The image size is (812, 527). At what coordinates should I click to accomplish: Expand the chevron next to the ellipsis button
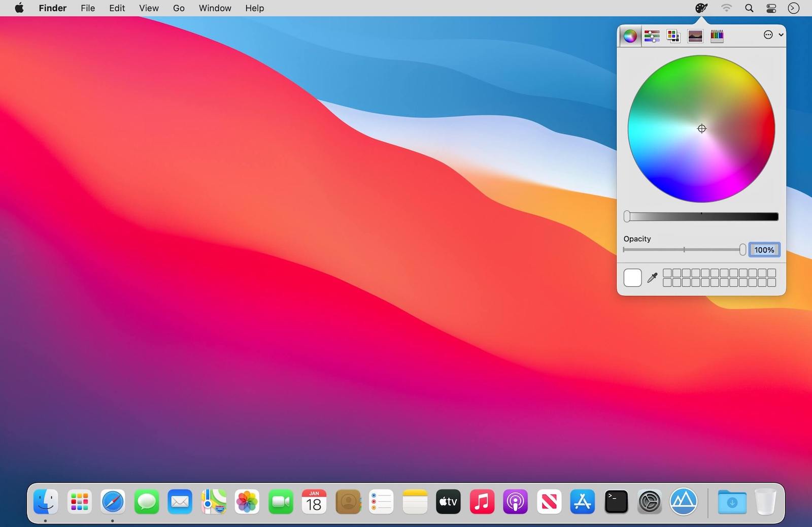click(781, 35)
